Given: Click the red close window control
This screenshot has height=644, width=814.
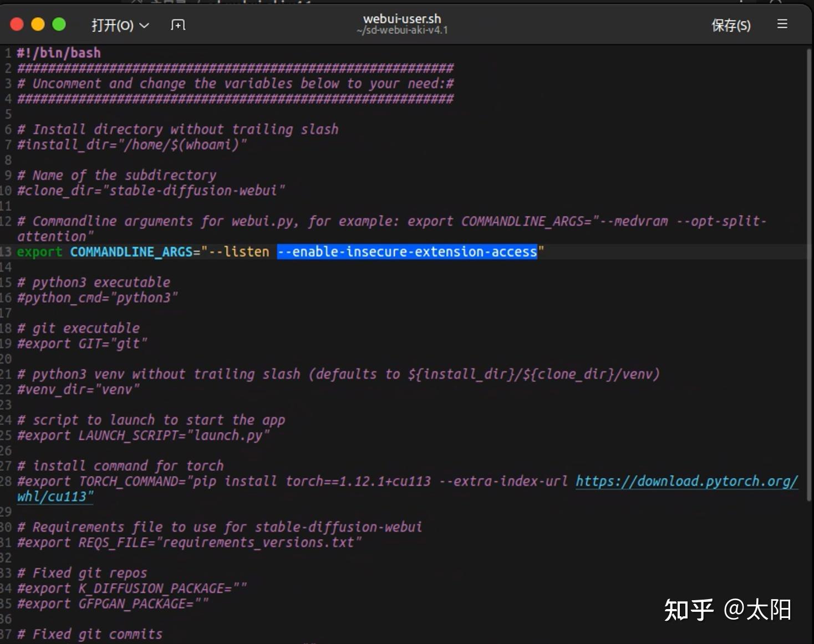Looking at the screenshot, I should coord(16,24).
